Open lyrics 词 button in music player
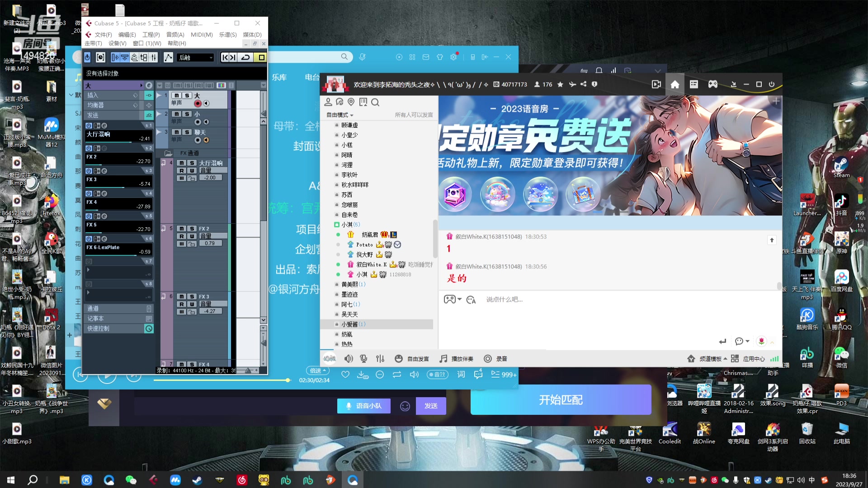The width and height of the screenshot is (868, 488). [461, 374]
